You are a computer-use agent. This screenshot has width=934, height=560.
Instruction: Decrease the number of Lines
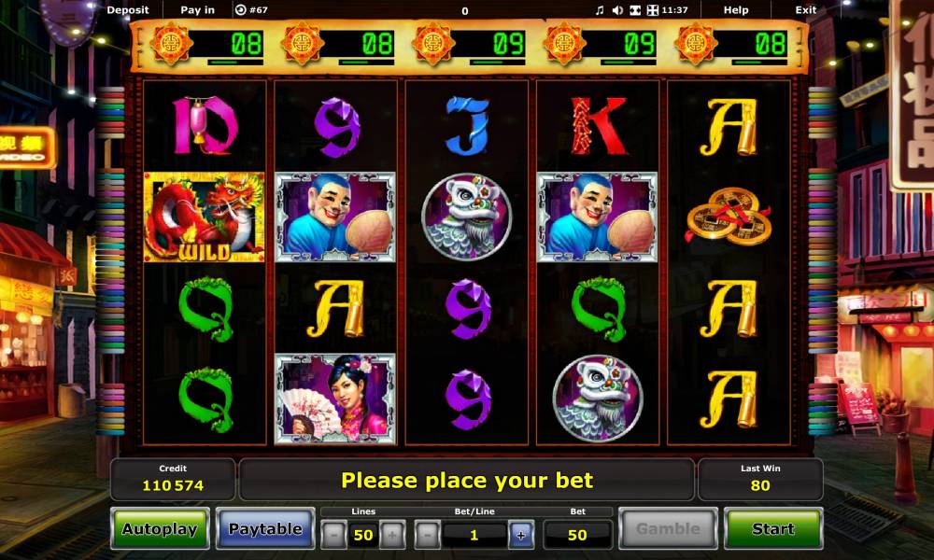[333, 535]
